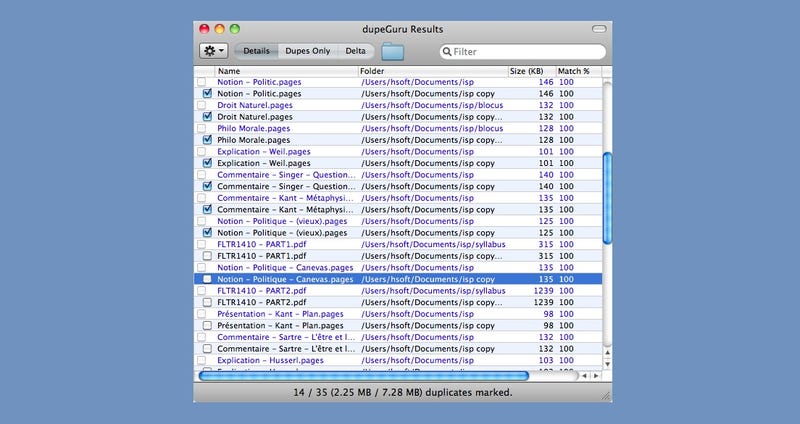Sort by the Name column header
800x424 pixels.
(x=287, y=71)
